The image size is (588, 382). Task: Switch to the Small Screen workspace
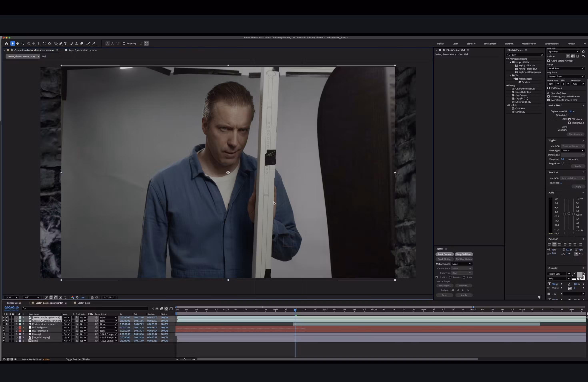pyautogui.click(x=490, y=44)
